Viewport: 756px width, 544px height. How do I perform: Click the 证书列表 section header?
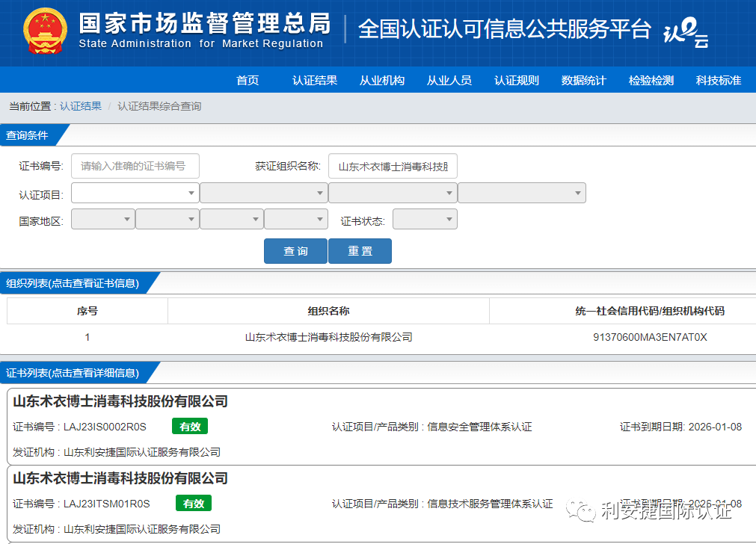[x=73, y=372]
